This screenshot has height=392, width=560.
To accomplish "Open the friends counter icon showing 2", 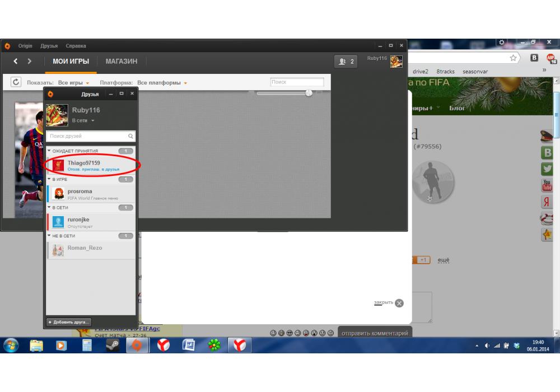I will (x=346, y=62).
